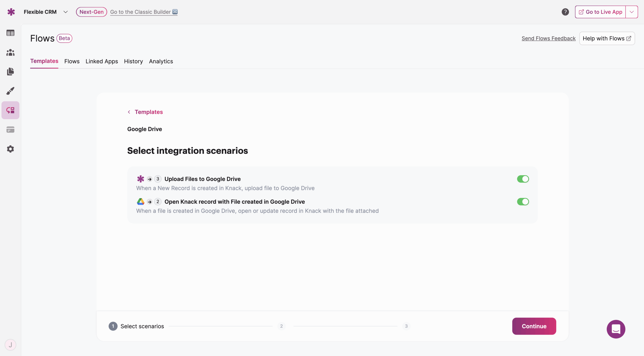Go back using the Templates chevron
This screenshot has width=644, height=356.
click(129, 112)
